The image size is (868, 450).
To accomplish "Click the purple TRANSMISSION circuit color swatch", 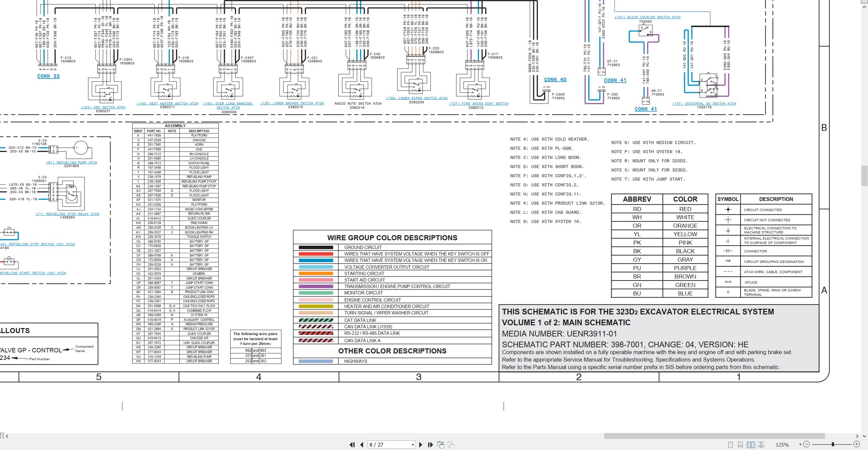I will coord(316,286).
